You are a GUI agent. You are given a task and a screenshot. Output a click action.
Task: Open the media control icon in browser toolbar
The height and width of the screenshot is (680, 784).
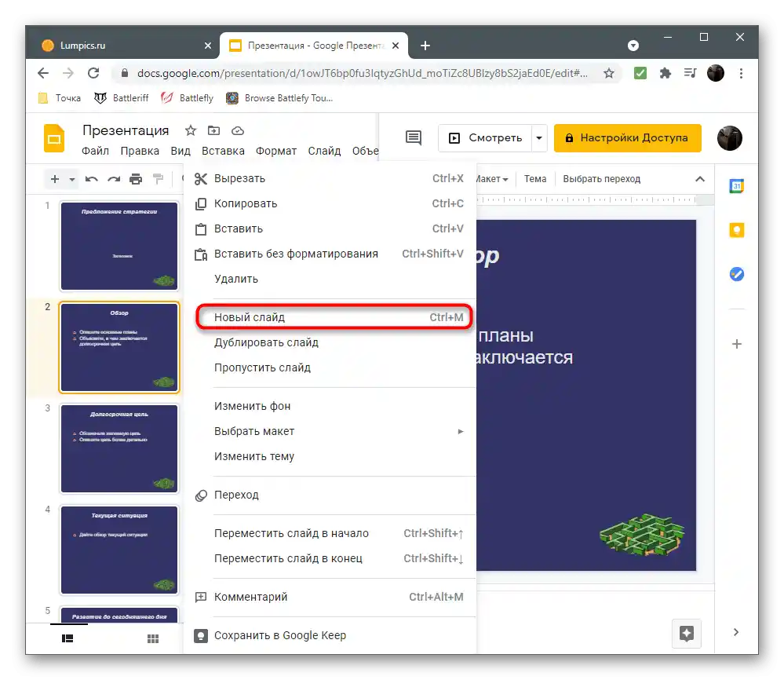tap(690, 74)
